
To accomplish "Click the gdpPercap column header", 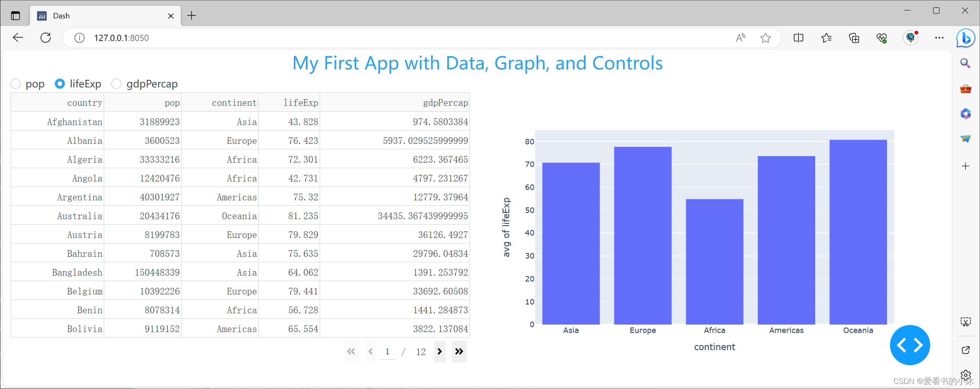I will [x=395, y=102].
